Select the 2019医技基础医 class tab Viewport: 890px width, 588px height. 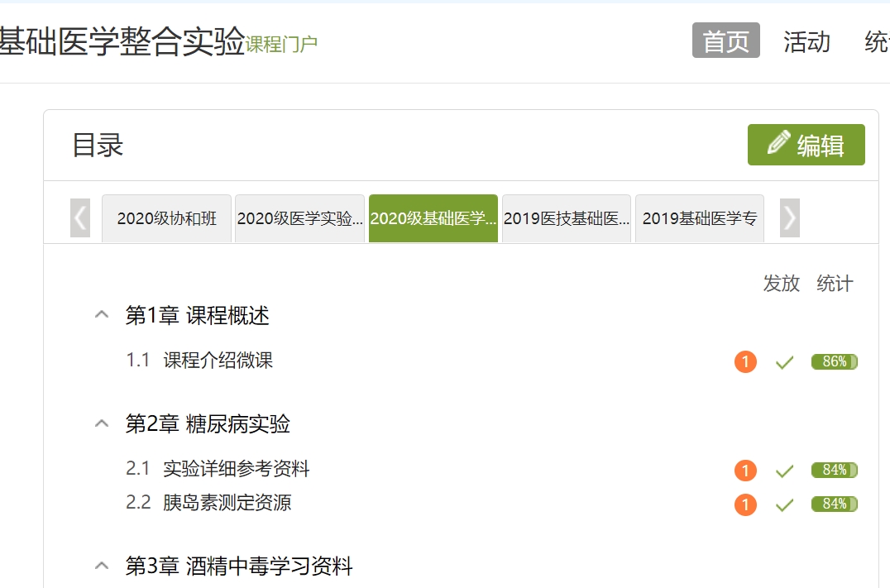[567, 219]
